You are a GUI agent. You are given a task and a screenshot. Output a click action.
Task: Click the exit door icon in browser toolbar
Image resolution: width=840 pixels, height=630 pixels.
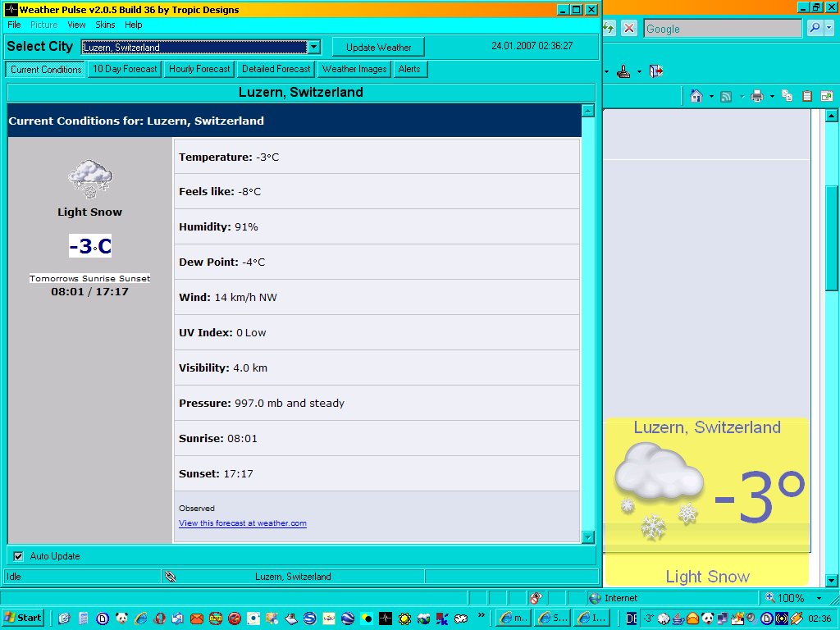[x=655, y=71]
